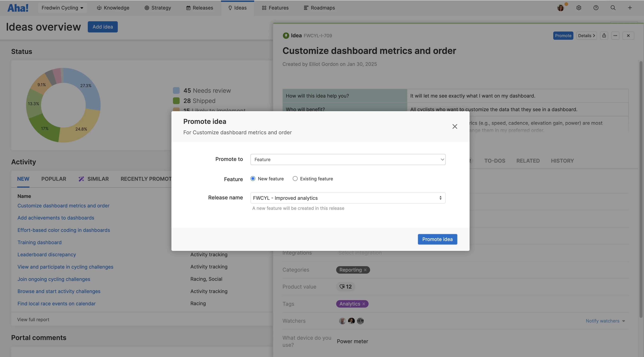Screen dimensions: 644x357
Task: Open the Promote to Feature dropdown
Action: 348,159
